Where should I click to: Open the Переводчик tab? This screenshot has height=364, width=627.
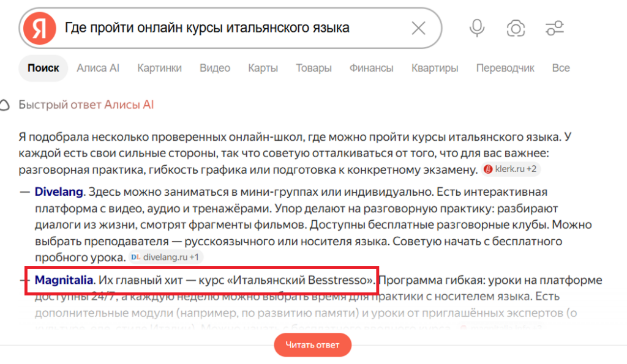coord(505,68)
